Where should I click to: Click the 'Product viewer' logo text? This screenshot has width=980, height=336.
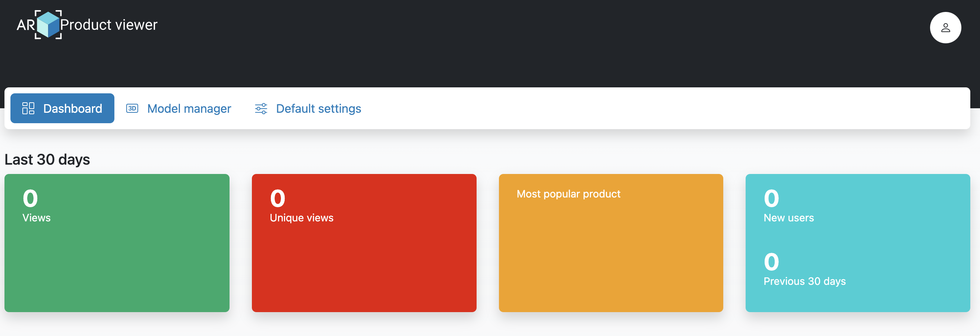pyautogui.click(x=109, y=25)
